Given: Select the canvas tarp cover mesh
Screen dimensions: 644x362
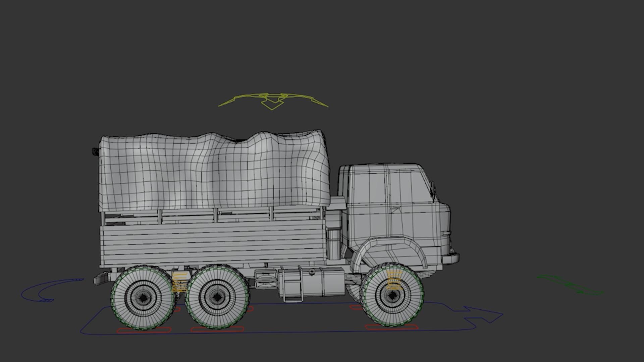Looking at the screenshot, I should coord(215,171).
